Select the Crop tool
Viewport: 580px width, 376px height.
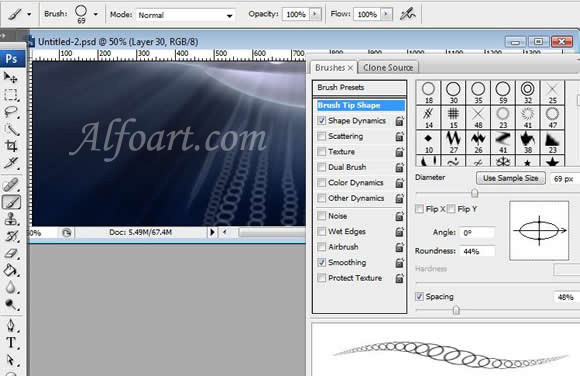click(x=10, y=146)
